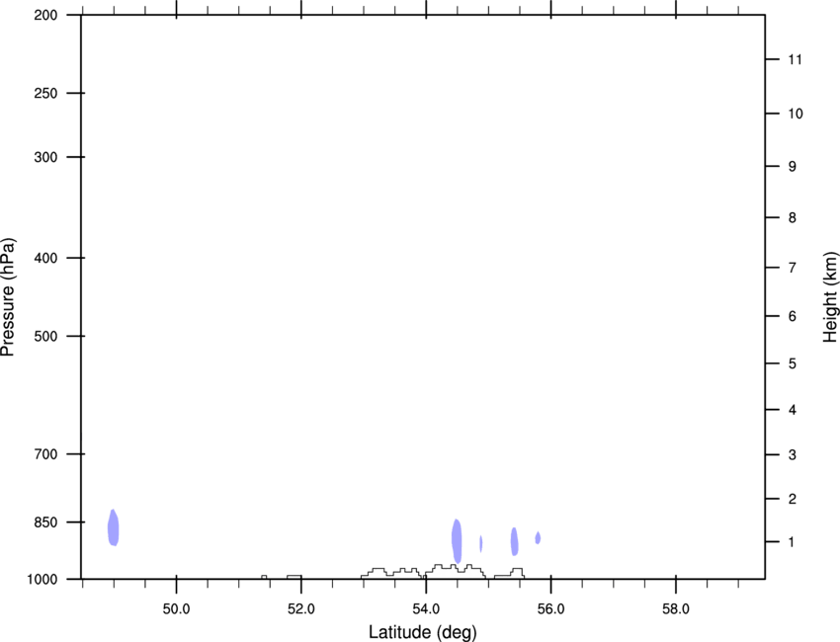The image size is (840, 642).
Task: Click the terrain outline near latitude 54.3
Action: (456, 569)
